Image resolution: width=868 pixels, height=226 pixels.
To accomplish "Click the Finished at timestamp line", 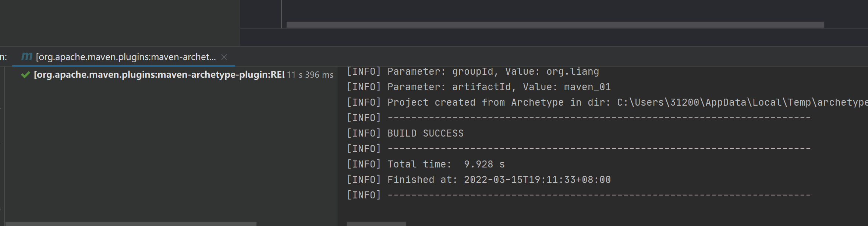I will [x=479, y=180].
